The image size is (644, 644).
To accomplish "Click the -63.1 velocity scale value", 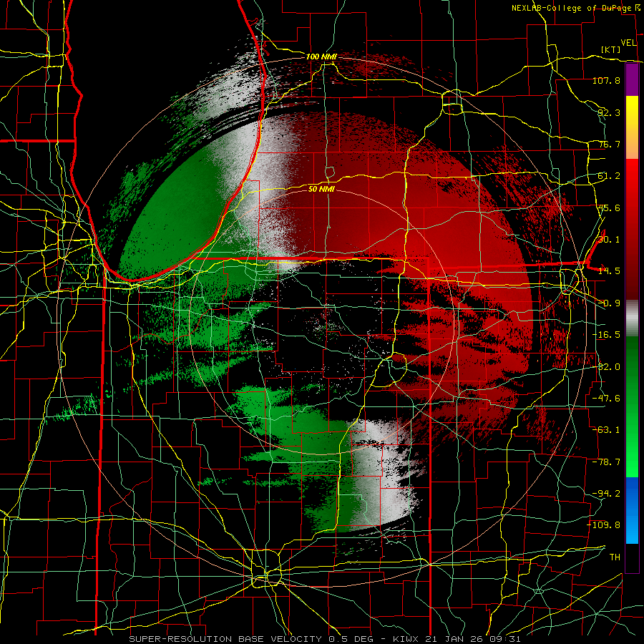I will point(606,430).
